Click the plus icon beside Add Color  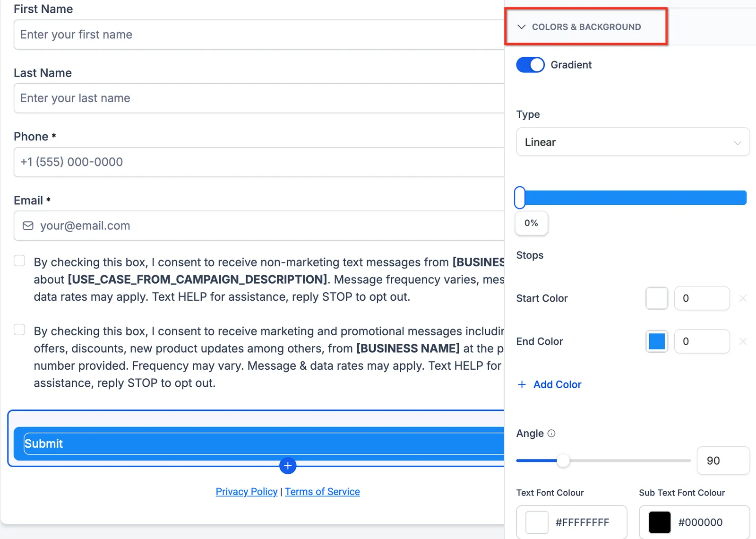tap(522, 385)
